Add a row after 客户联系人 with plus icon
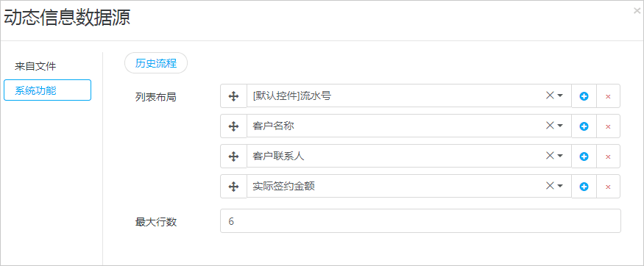 [x=584, y=157]
